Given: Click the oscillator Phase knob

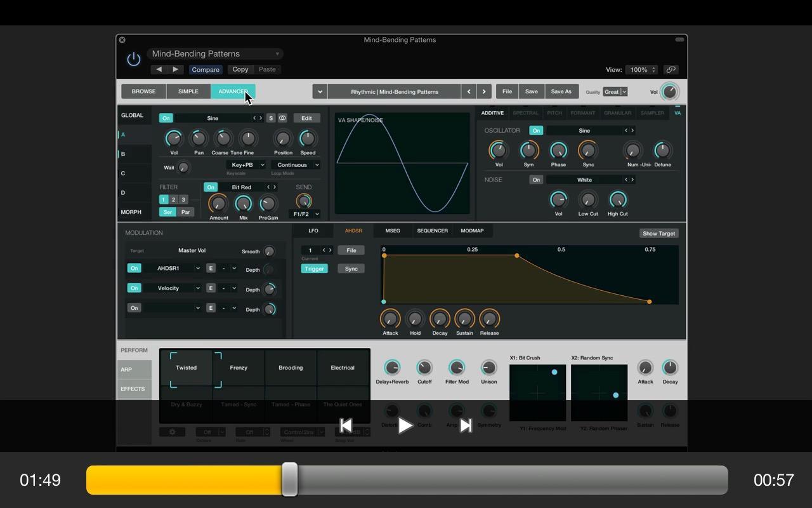Looking at the screenshot, I should tap(558, 150).
